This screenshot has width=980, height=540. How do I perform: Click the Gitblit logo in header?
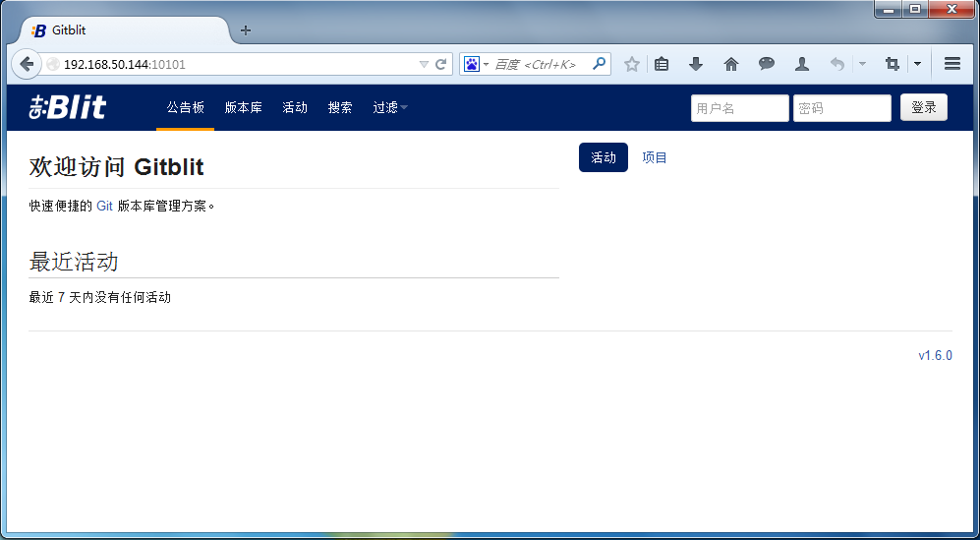click(x=68, y=107)
